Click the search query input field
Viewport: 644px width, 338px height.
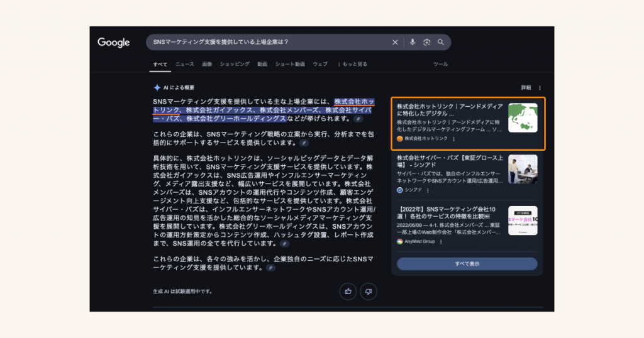269,42
